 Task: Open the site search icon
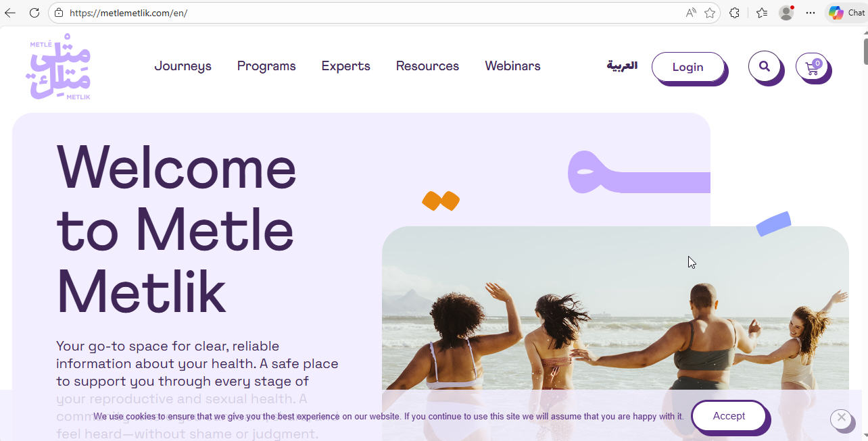pyautogui.click(x=765, y=66)
